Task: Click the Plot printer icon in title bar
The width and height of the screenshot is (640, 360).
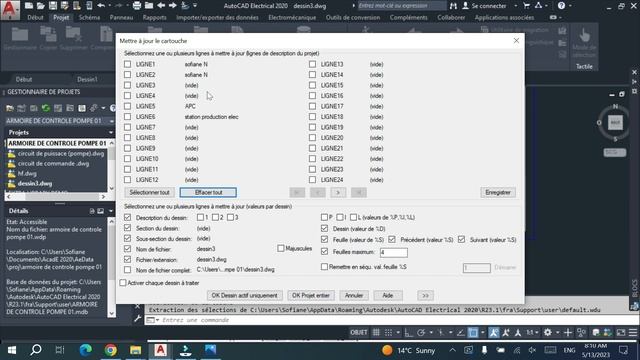Action: point(137,6)
